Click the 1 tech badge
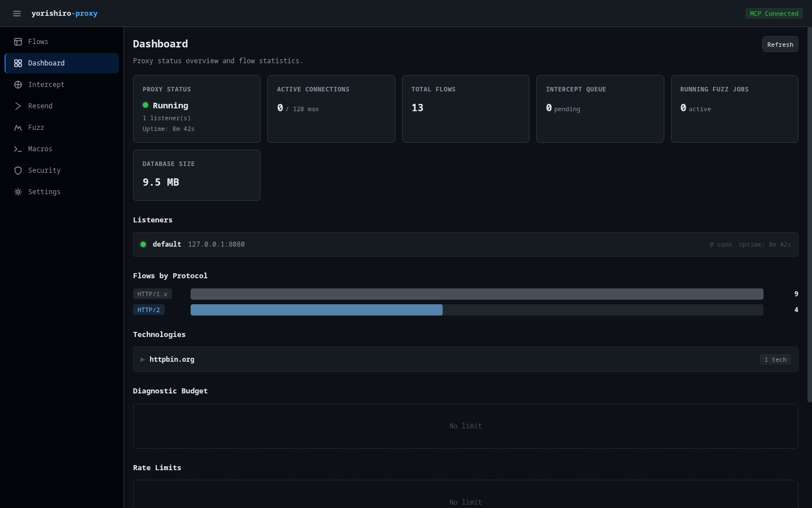Screen dimensions: 812x508 pos(775,360)
